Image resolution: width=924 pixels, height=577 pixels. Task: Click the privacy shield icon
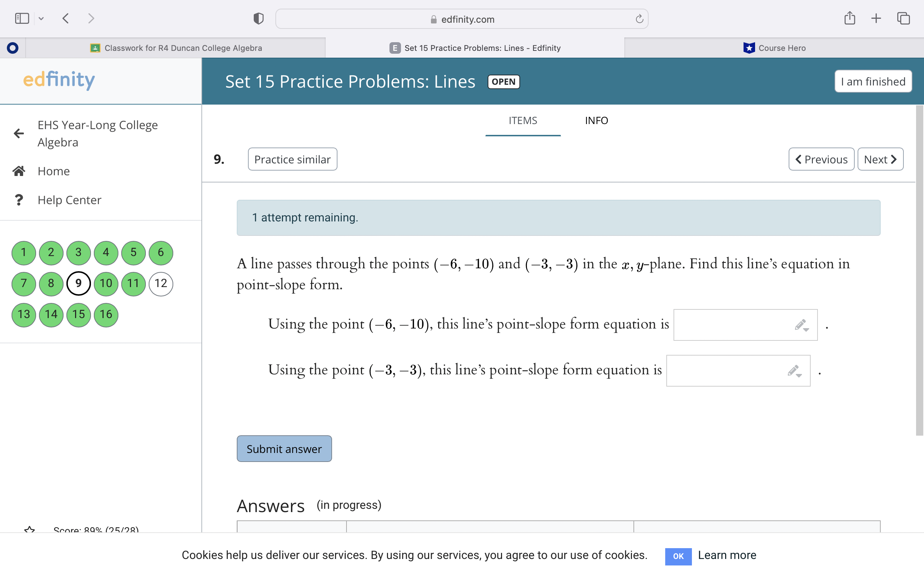click(x=258, y=18)
